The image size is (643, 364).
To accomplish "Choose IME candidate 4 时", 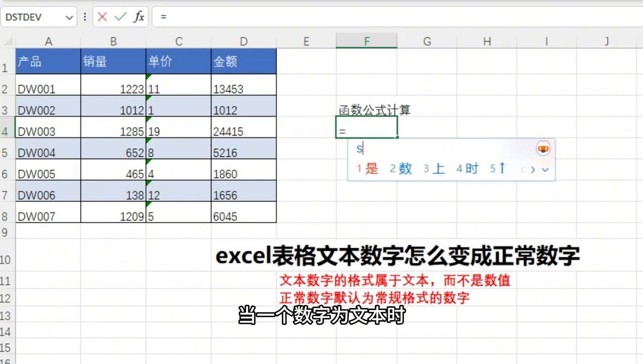I will tap(468, 169).
